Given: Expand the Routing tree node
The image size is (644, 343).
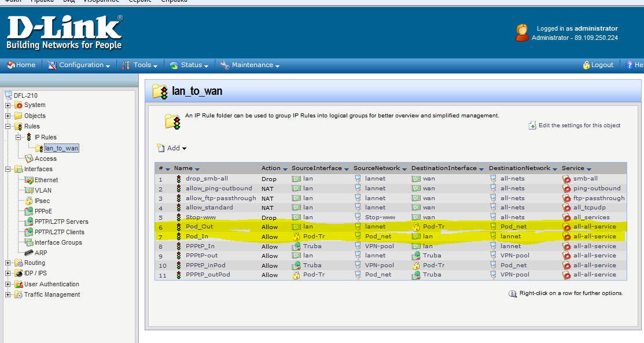Looking at the screenshot, I should (8, 263).
